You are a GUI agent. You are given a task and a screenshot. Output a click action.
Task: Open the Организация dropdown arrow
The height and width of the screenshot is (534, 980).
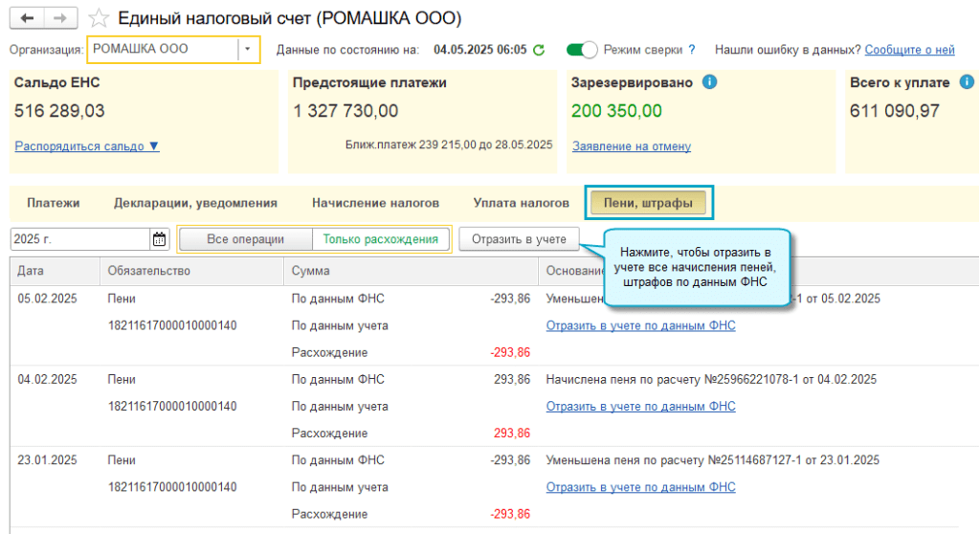point(248,50)
